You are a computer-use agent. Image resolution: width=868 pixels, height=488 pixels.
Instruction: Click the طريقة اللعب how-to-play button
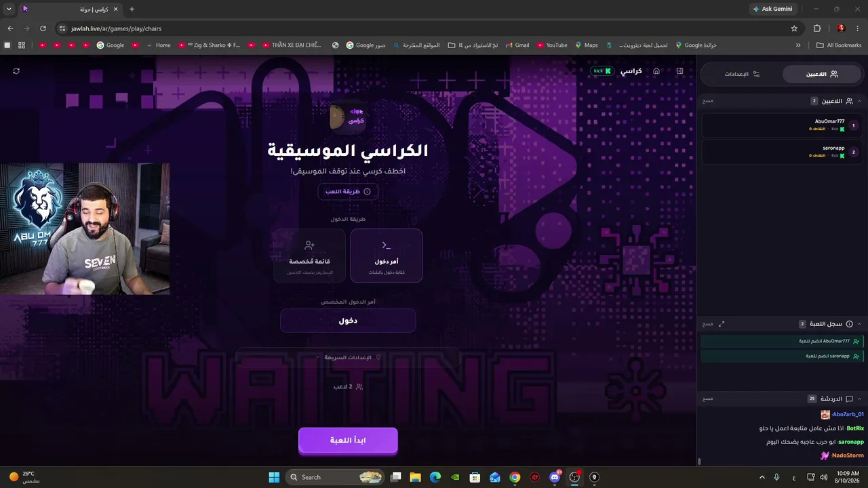pyautogui.click(x=348, y=192)
